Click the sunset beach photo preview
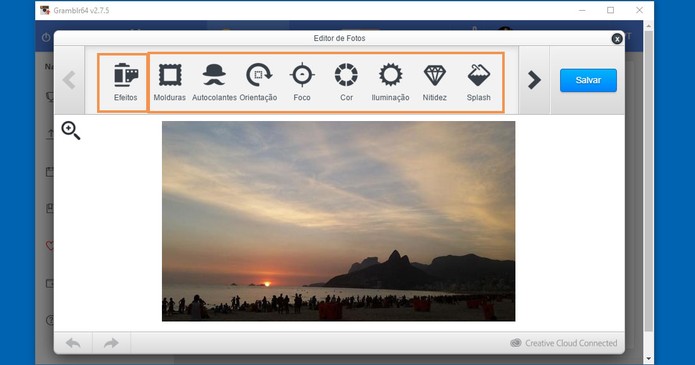The width and height of the screenshot is (695, 365). tap(339, 221)
